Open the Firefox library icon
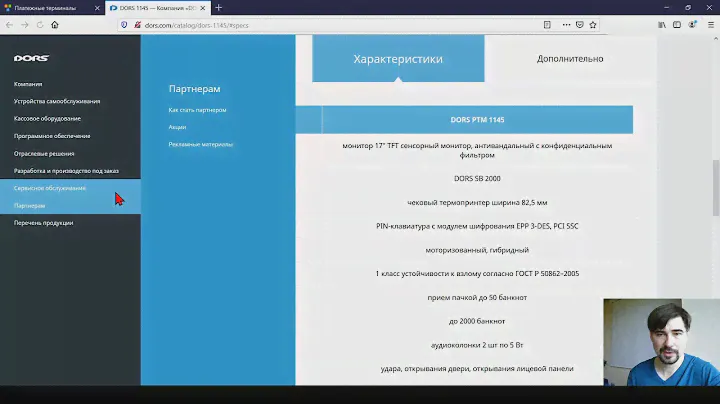 point(661,24)
